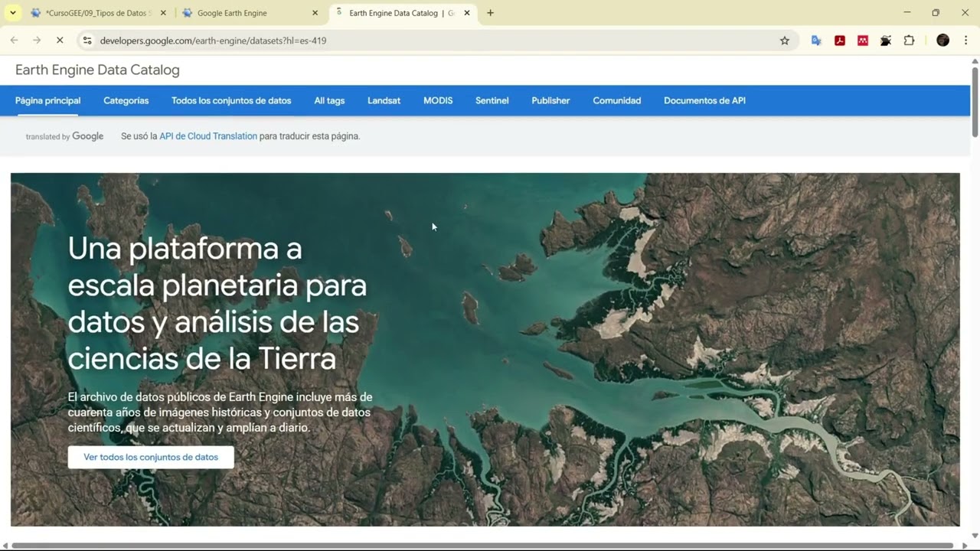Click the scroll-left arrow of horizontal scrollbar
Screen dimensions: 980x551
[x=5, y=546]
